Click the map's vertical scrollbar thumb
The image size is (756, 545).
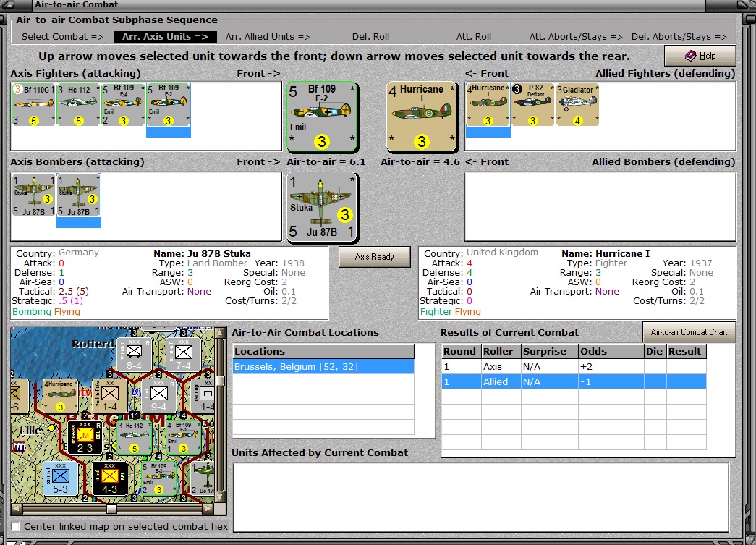click(x=220, y=381)
